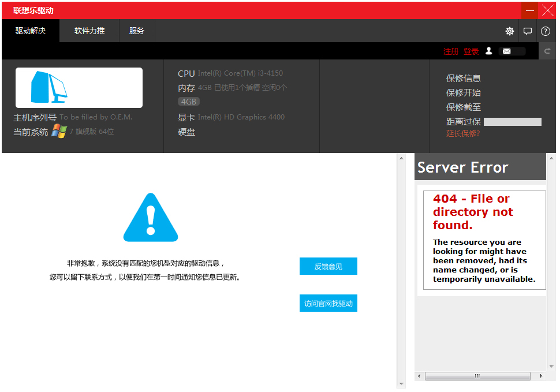Click the feedback speech bubble icon
The image size is (560, 392).
click(x=528, y=31)
